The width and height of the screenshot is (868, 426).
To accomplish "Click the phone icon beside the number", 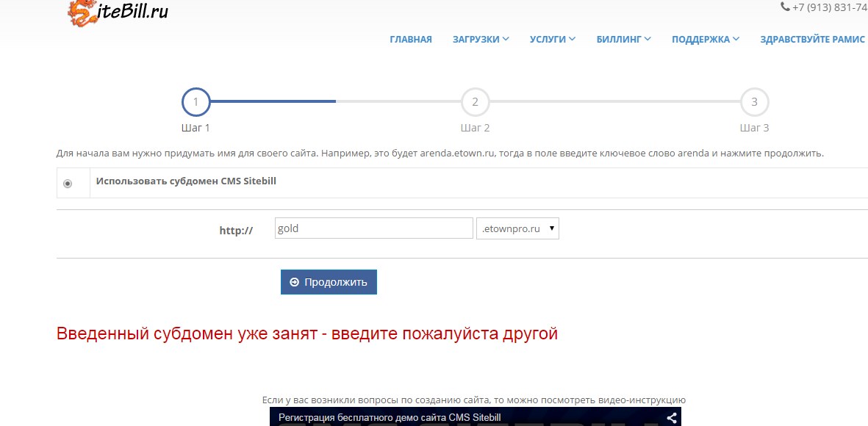I will (x=785, y=7).
